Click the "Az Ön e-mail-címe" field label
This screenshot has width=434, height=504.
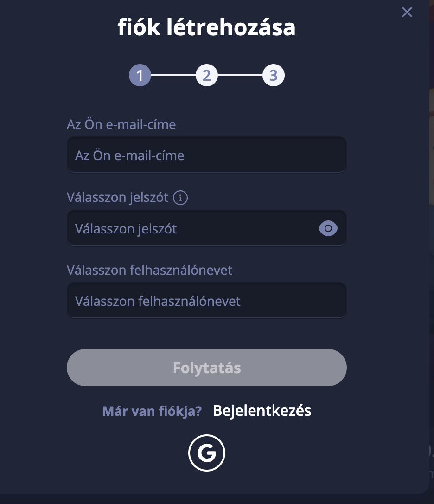click(121, 124)
